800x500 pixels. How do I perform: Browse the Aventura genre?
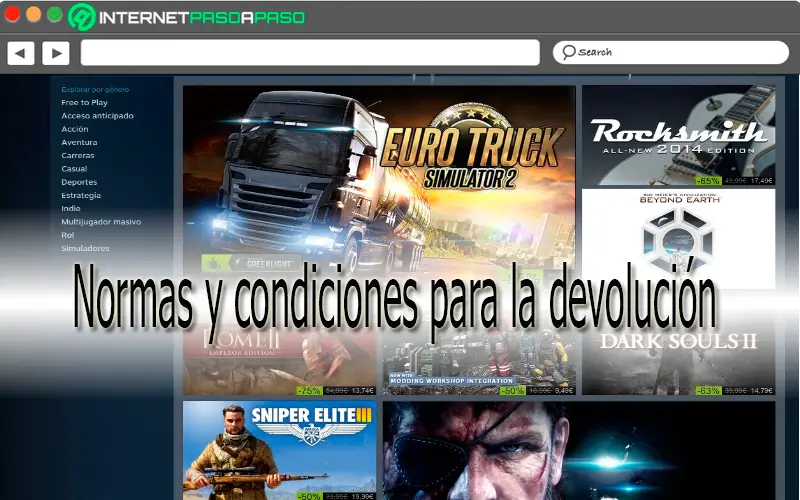pos(79,142)
